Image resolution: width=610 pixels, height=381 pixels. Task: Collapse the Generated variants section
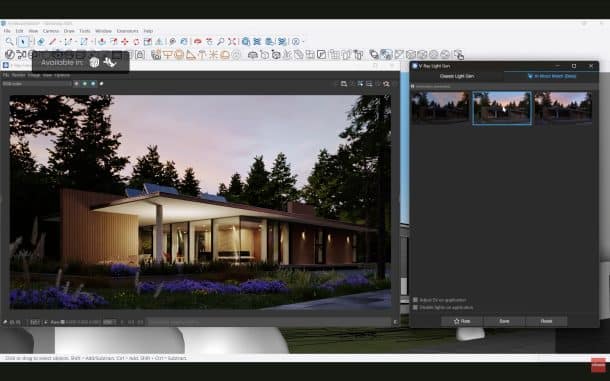[413, 86]
